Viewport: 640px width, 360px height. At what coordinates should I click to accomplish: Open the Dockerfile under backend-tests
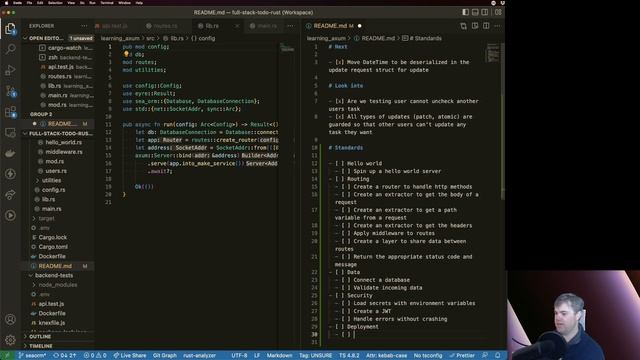coord(51,313)
